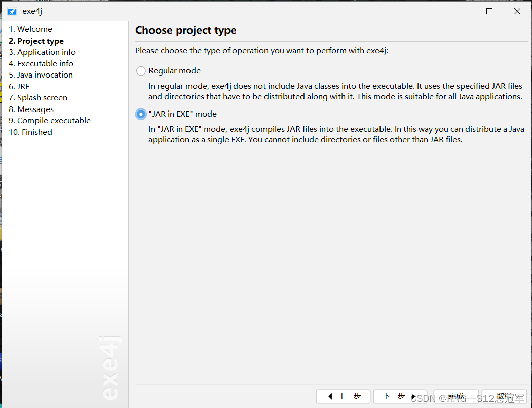The height and width of the screenshot is (408, 532).
Task: Close the exe4j window
Action: 517,11
